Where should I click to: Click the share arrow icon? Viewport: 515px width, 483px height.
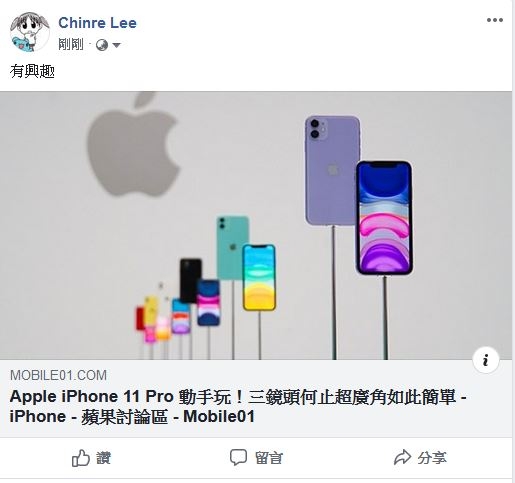(x=402, y=457)
